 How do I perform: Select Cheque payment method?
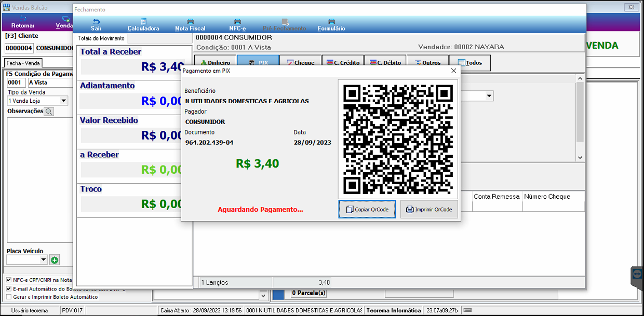point(300,63)
